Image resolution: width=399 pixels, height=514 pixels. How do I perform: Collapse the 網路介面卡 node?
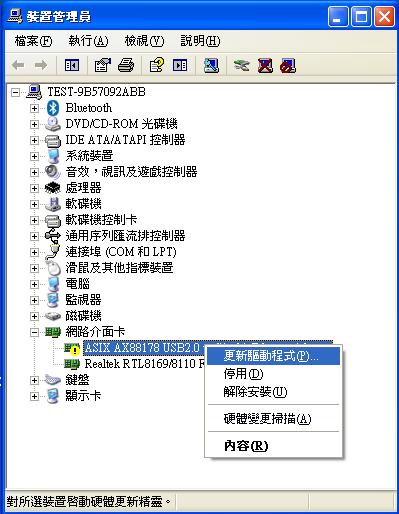[34, 332]
